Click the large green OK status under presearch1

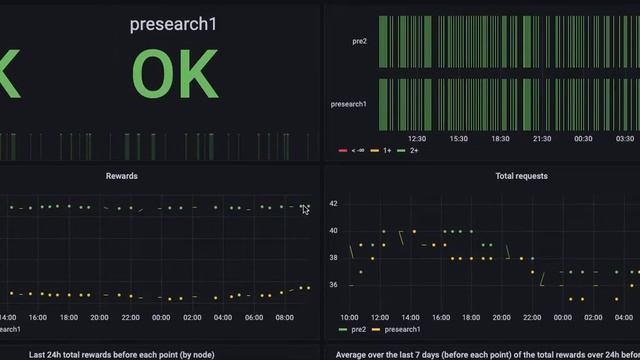tap(176, 74)
